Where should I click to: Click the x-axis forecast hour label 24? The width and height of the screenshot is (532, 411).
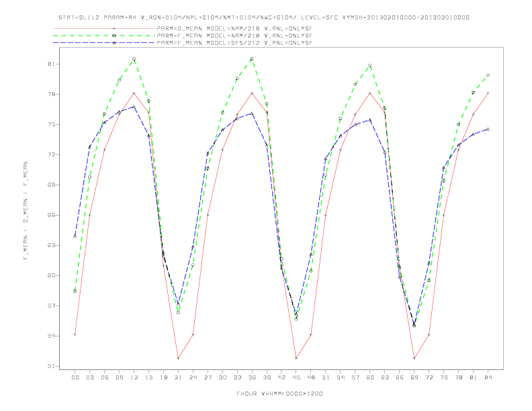point(193,377)
